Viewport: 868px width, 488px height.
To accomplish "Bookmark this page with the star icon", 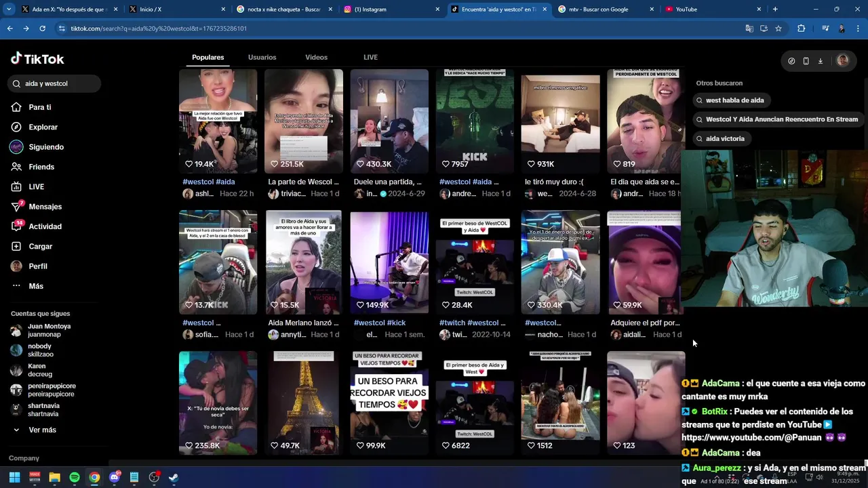I will click(x=778, y=28).
